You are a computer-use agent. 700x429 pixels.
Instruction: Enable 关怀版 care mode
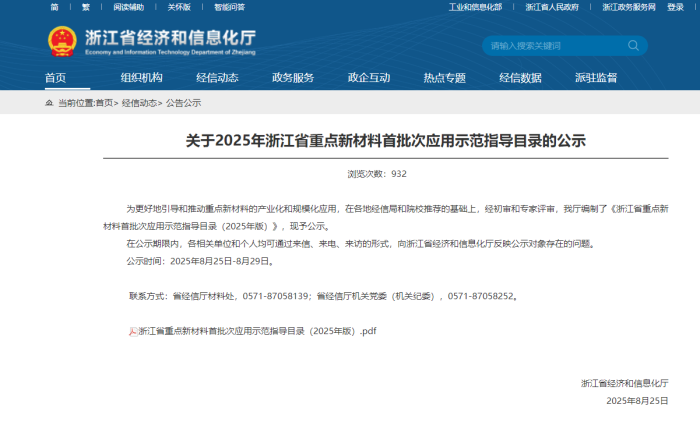[178, 7]
